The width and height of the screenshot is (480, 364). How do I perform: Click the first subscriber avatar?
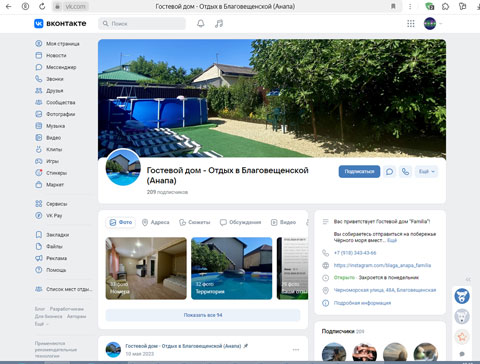(334, 353)
